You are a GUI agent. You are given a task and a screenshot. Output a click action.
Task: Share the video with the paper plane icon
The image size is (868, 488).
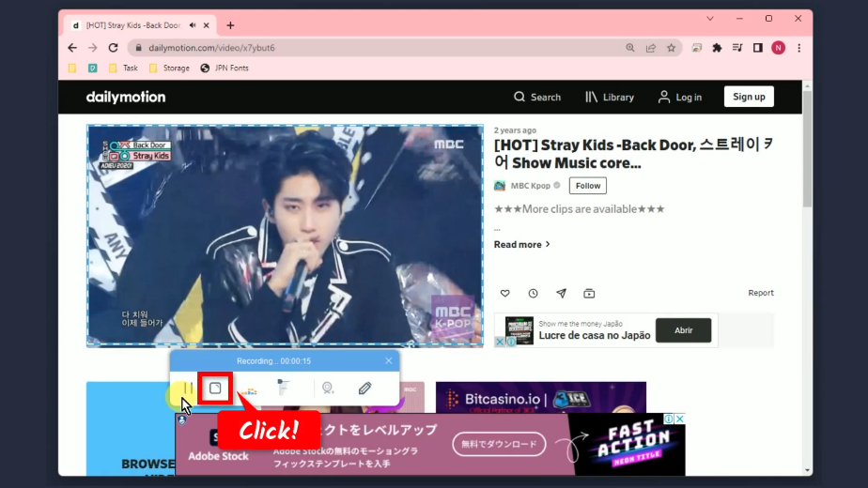point(562,293)
